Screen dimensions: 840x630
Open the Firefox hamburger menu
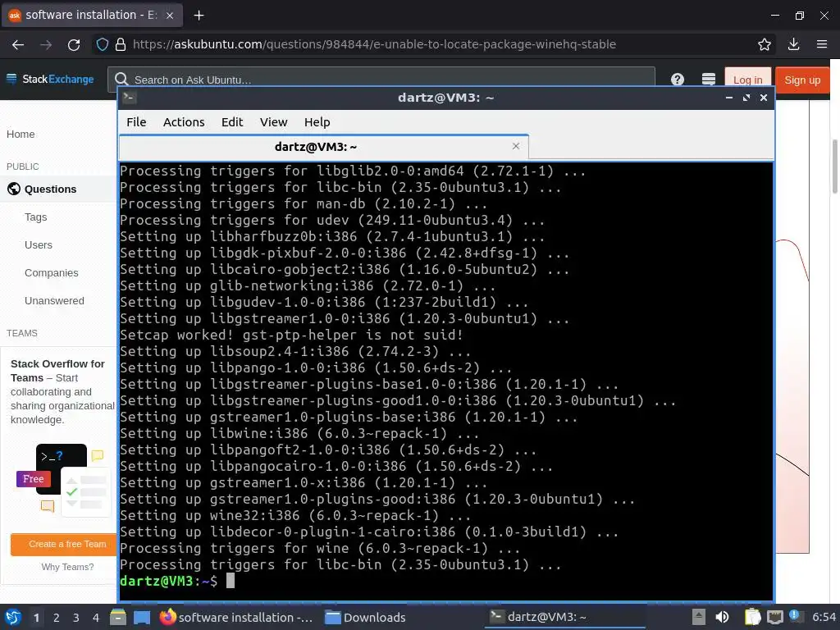[822, 44]
